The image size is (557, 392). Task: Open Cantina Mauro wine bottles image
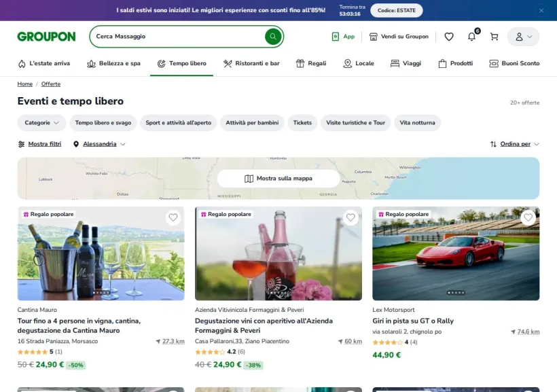101,253
